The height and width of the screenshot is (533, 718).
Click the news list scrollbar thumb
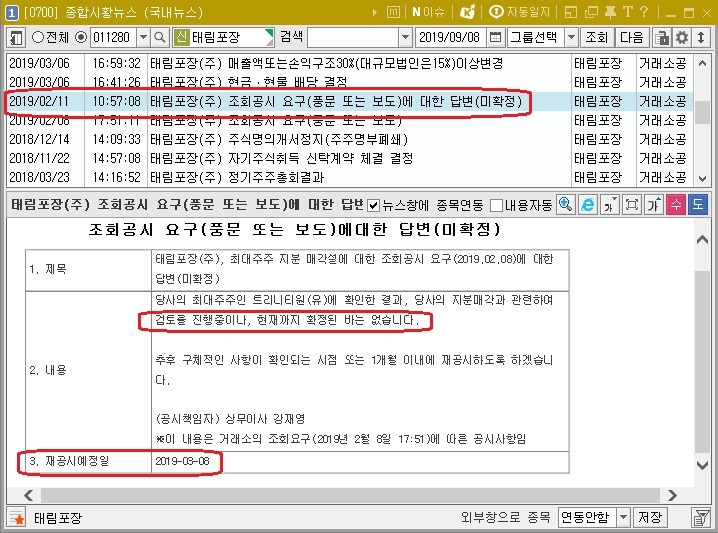tap(702, 112)
